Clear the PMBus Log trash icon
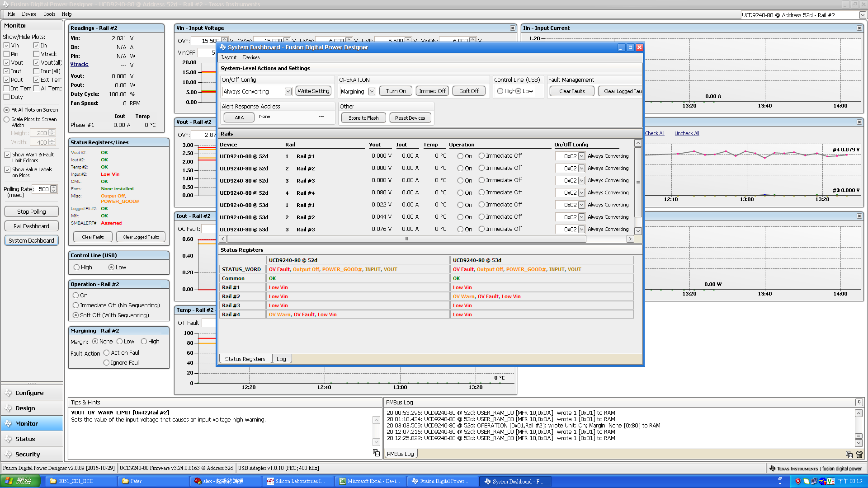868x488 pixels. [859, 454]
